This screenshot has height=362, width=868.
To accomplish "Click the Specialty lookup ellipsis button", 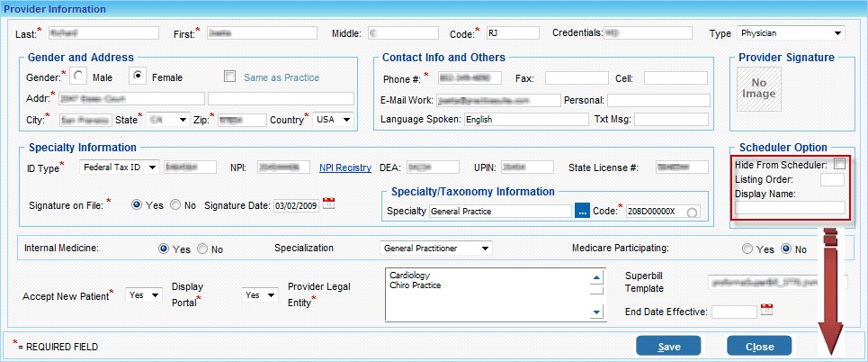I will click(582, 211).
